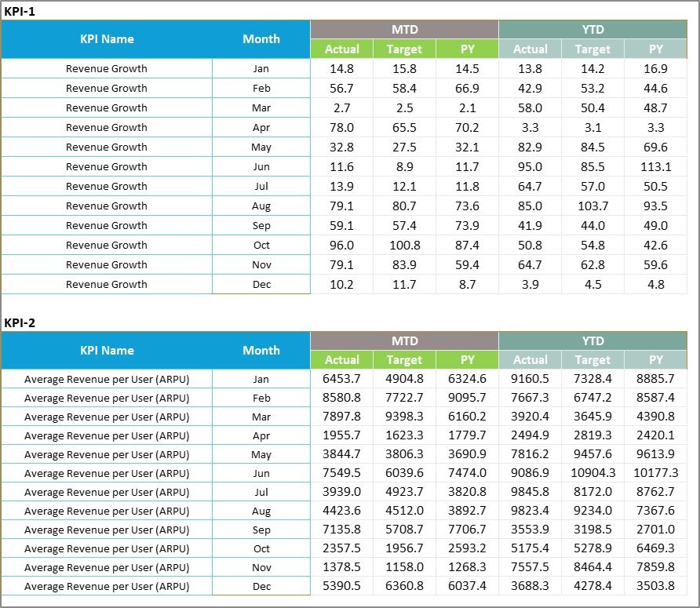Click the Target column header under MTD
This screenshot has width=700, height=608.
(x=405, y=49)
